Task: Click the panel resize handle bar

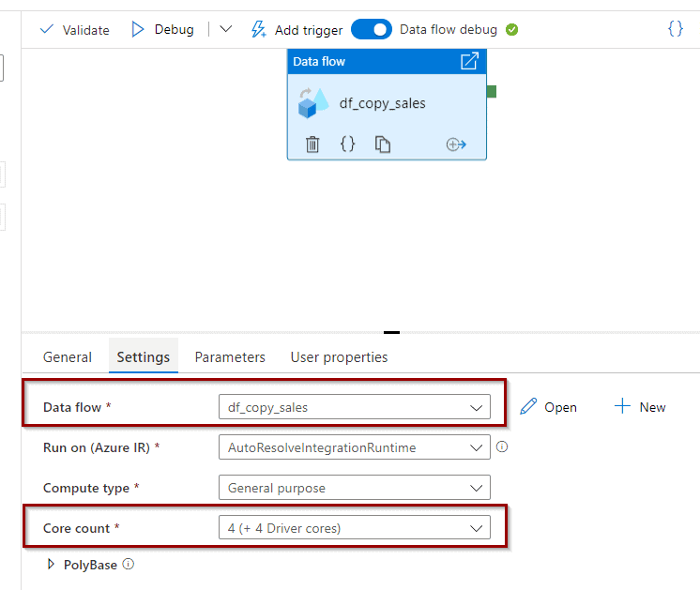Action: click(x=391, y=332)
